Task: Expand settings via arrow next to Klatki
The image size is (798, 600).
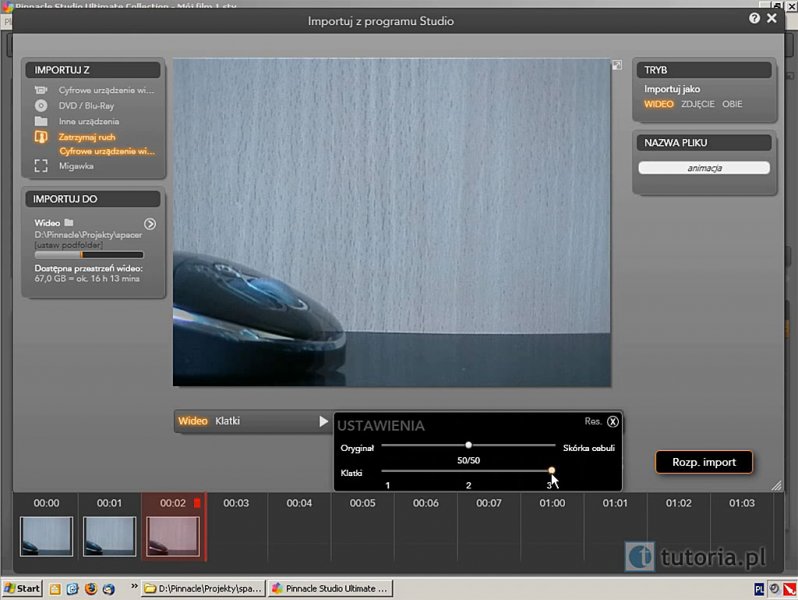Action: (323, 422)
